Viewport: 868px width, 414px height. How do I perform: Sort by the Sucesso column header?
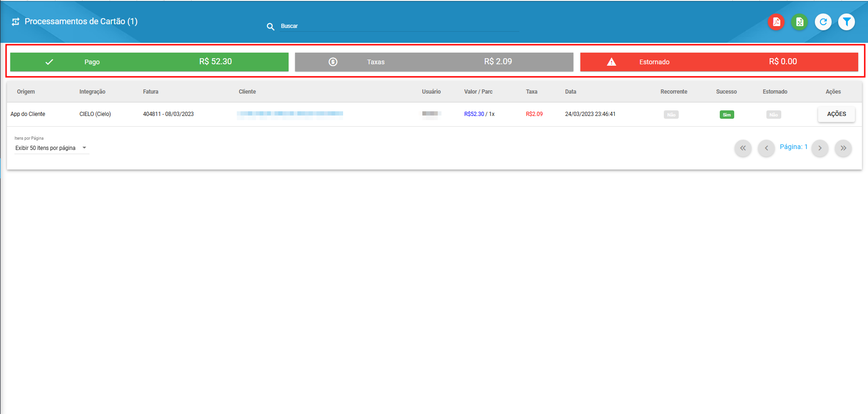coord(726,92)
